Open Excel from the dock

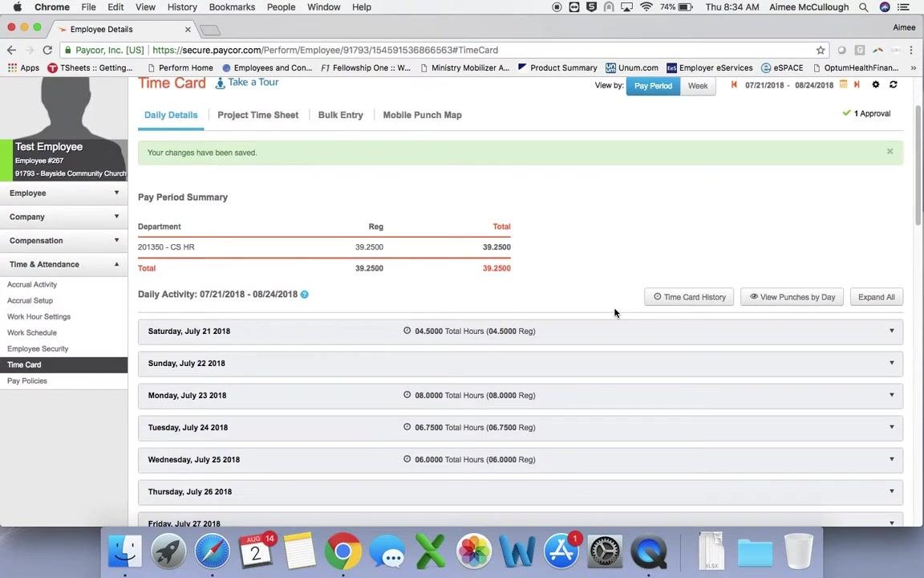click(430, 552)
